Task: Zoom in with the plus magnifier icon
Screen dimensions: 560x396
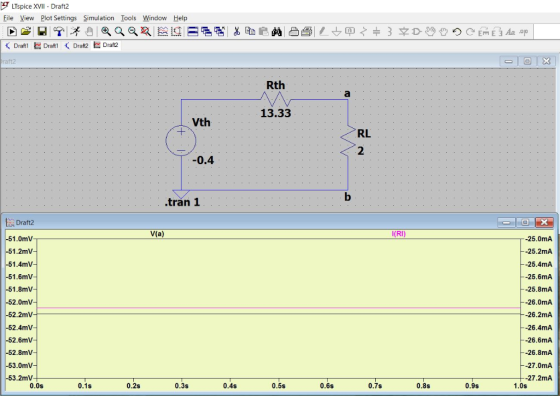Action: (106, 32)
